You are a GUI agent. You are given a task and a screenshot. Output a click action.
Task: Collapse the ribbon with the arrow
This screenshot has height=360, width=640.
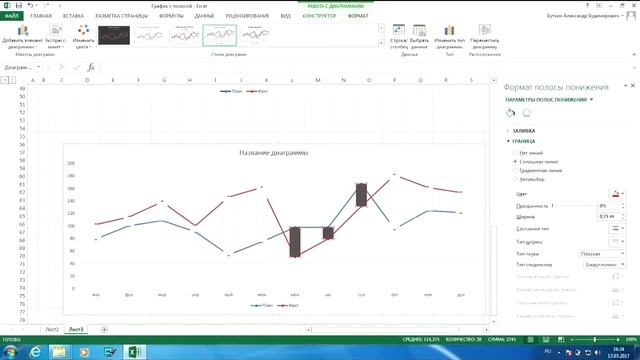click(x=634, y=54)
